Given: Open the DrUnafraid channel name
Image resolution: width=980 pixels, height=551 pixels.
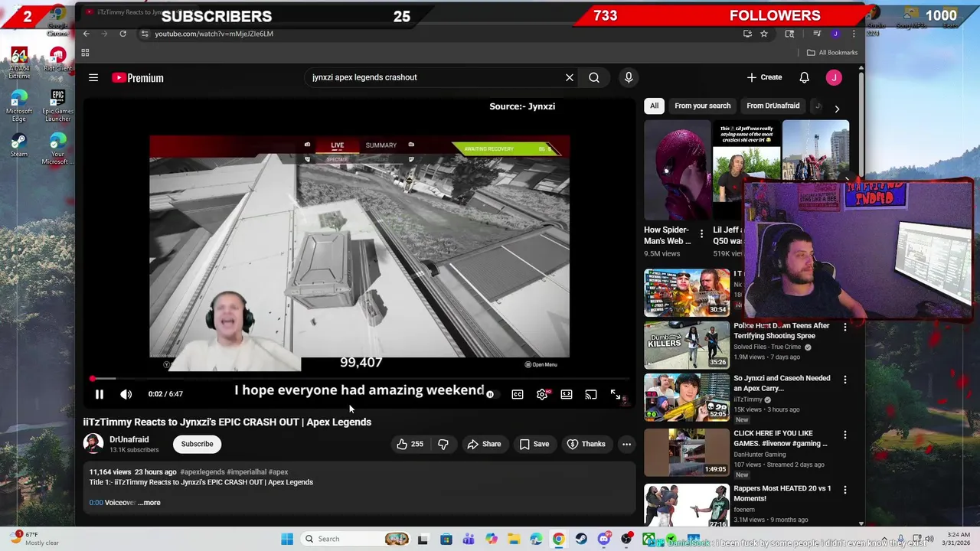Looking at the screenshot, I should tap(129, 439).
